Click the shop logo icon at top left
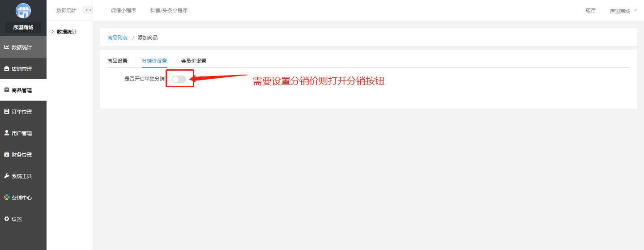Image resolution: width=644 pixels, height=250 pixels. pos(23,11)
